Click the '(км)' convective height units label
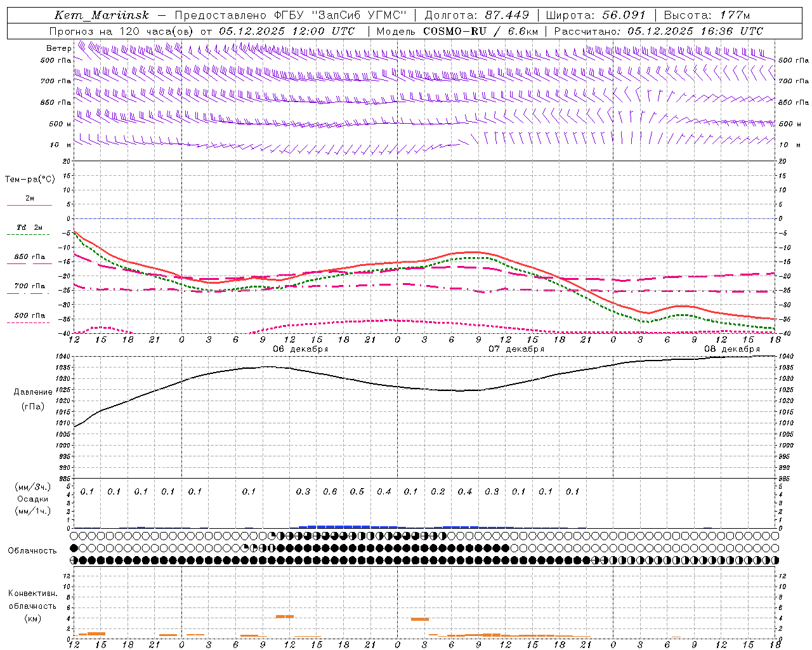Screen dimensions: 812x650 coord(32,618)
